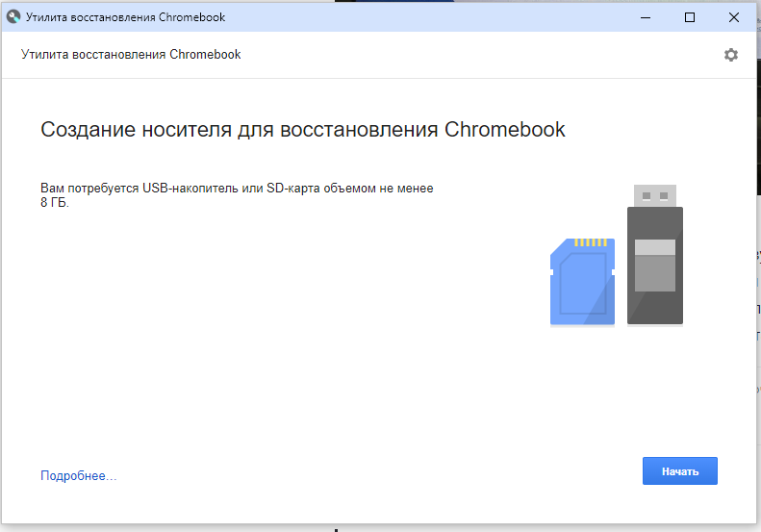Image resolution: width=761 pixels, height=532 pixels.
Task: Open settings via the gear icon
Action: (731, 55)
